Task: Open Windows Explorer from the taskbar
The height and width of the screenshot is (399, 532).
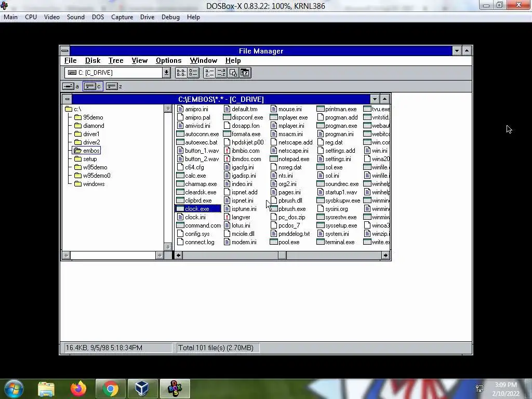Action: [x=46, y=389]
